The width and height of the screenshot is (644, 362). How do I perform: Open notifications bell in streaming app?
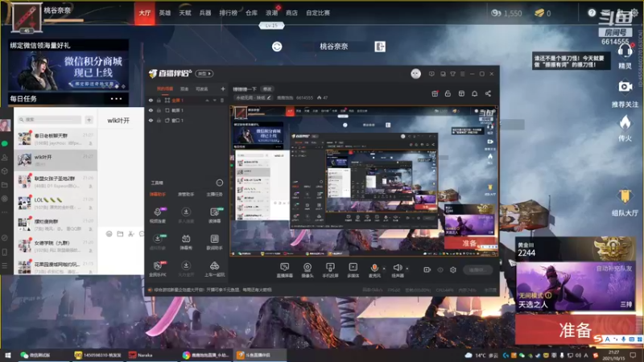[474, 93]
